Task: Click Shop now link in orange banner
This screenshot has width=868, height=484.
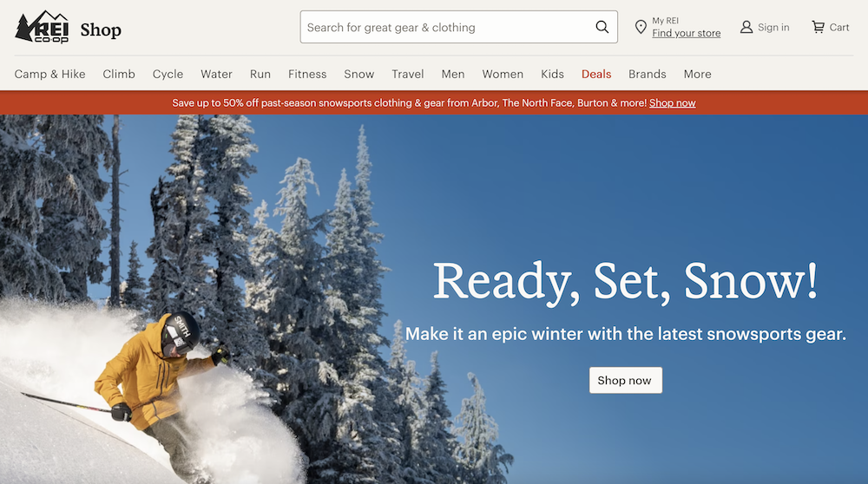Action: (x=673, y=103)
